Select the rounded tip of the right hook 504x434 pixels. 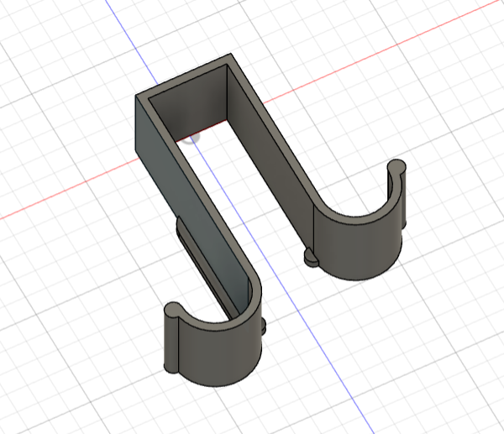396,167
